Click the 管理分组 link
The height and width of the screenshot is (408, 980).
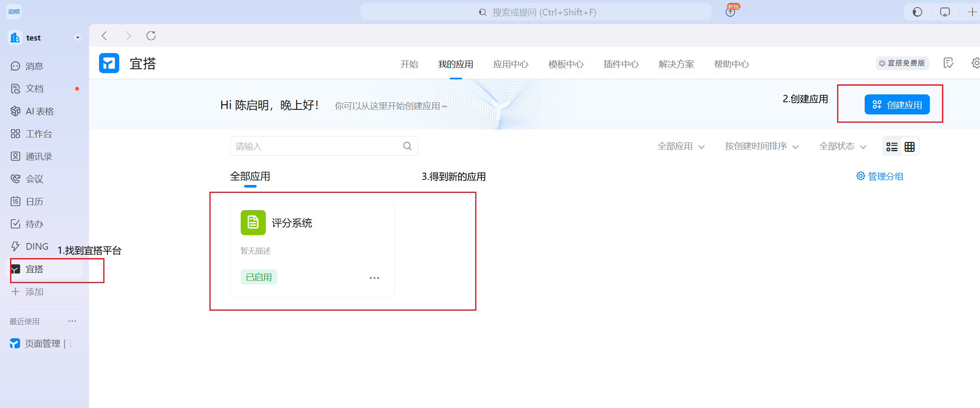880,176
